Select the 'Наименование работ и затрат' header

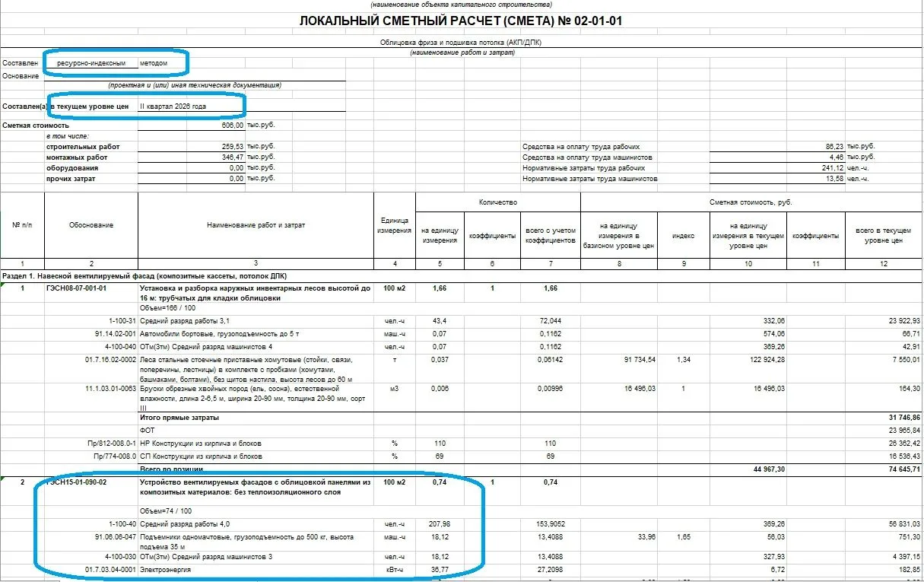[x=256, y=225]
